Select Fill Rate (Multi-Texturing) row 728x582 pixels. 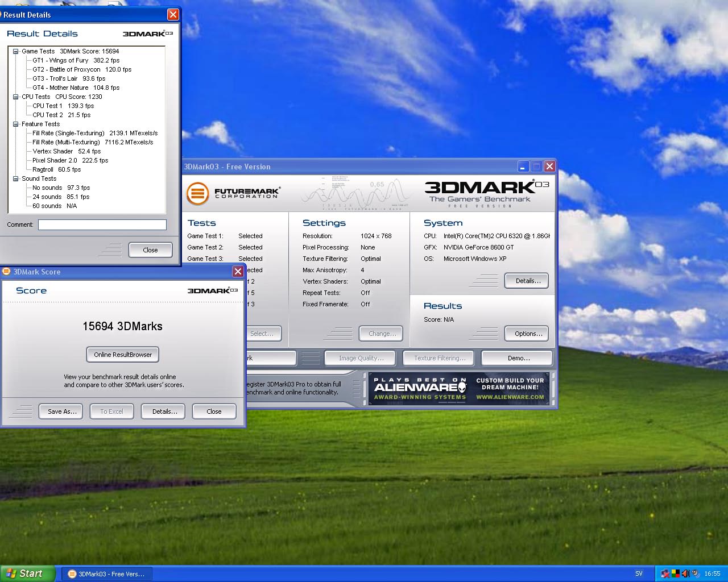pyautogui.click(x=93, y=142)
